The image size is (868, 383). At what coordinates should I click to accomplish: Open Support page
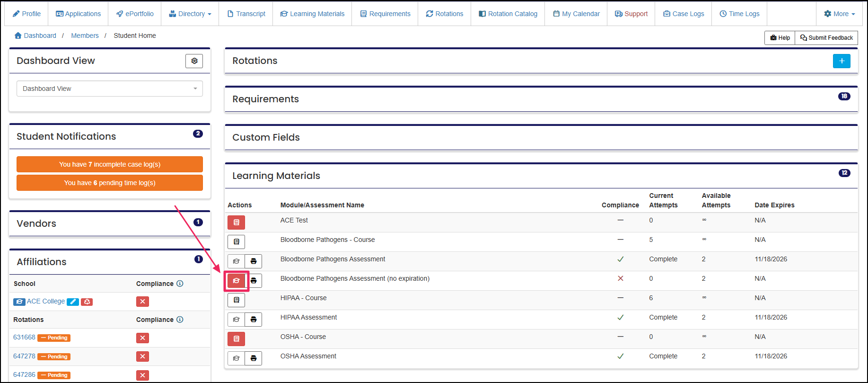(x=631, y=14)
